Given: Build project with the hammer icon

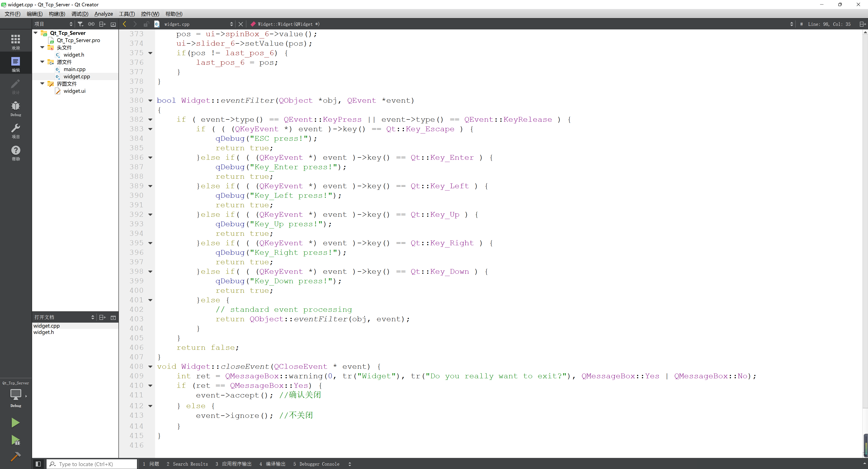Looking at the screenshot, I should tap(16, 457).
